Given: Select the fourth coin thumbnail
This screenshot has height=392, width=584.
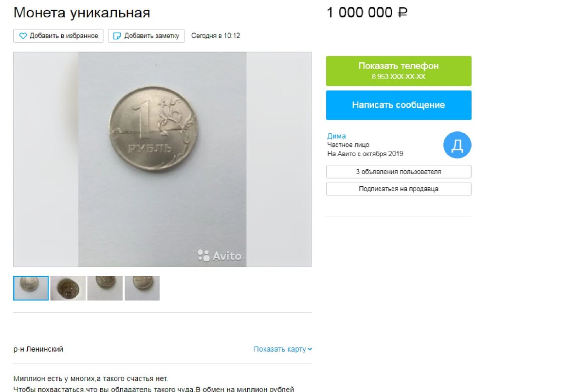Looking at the screenshot, I should click(x=142, y=288).
